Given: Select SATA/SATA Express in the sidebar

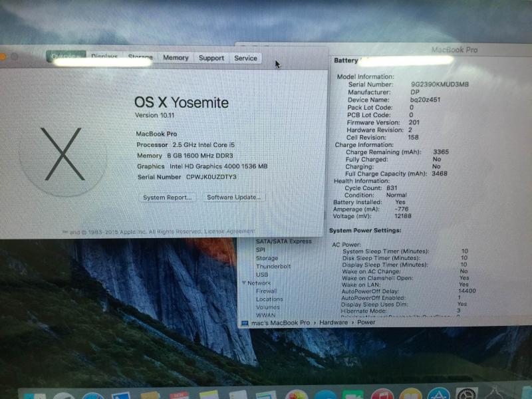Looking at the screenshot, I should [x=284, y=241].
